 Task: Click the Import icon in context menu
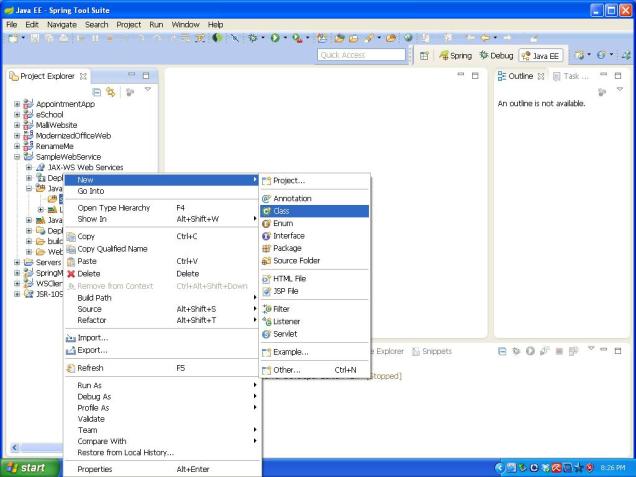[70, 338]
